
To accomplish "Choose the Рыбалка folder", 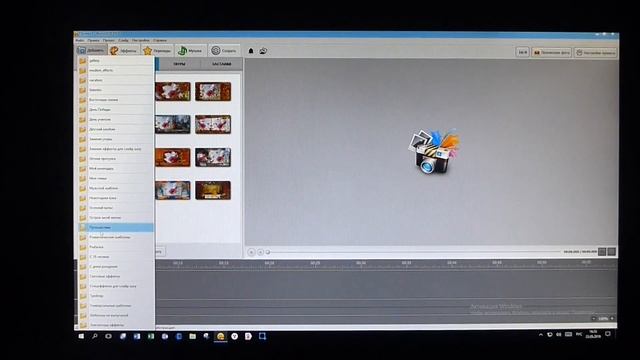I will [x=116, y=247].
